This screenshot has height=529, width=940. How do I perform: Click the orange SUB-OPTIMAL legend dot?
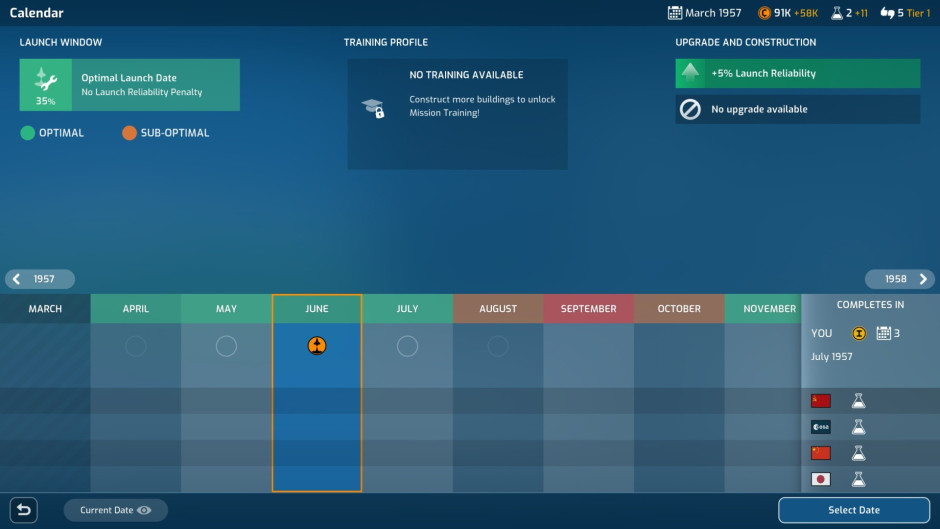tap(129, 133)
